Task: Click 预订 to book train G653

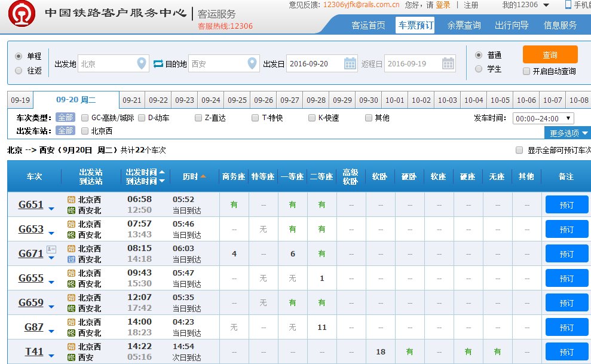Action: tap(566, 229)
